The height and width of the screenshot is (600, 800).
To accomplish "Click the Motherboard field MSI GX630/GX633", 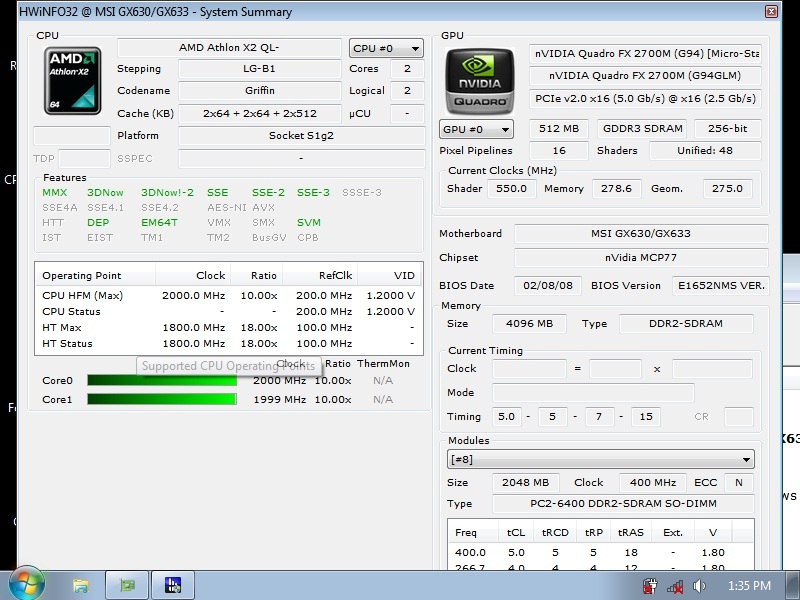I will coord(641,233).
